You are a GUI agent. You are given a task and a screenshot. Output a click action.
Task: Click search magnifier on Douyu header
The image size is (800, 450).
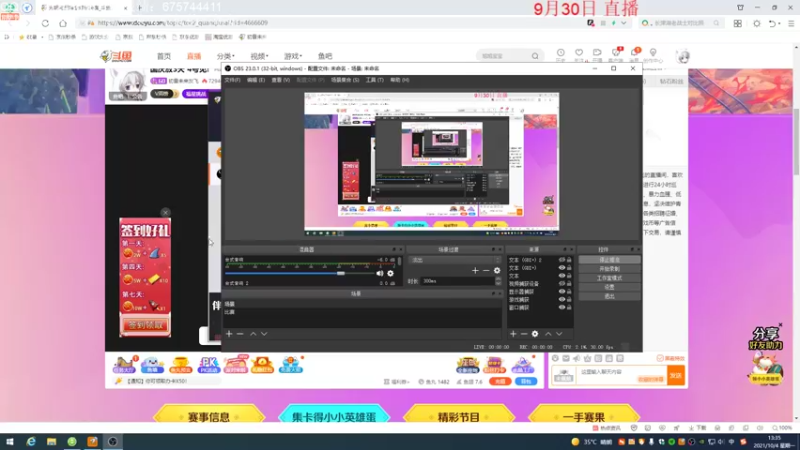pos(535,56)
